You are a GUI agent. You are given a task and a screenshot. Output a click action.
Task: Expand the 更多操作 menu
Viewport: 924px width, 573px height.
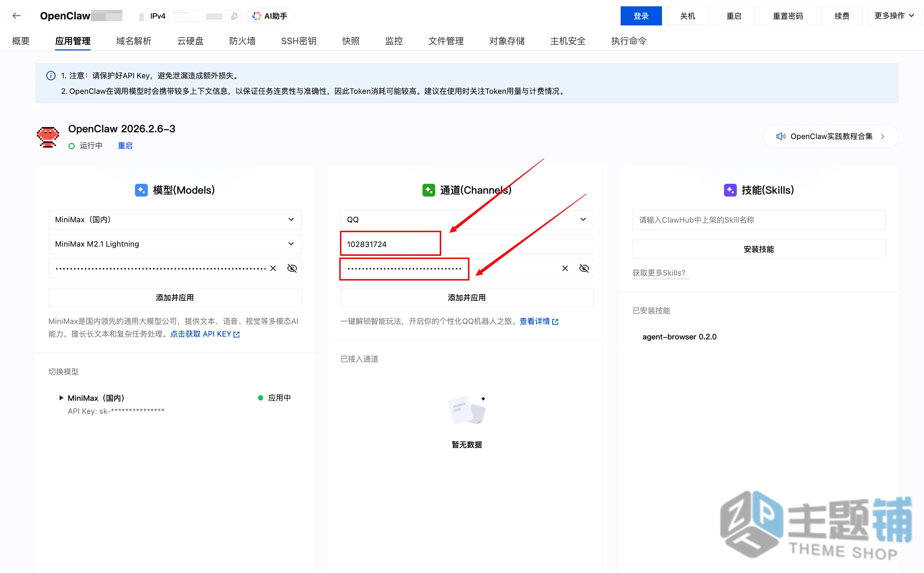tap(894, 16)
